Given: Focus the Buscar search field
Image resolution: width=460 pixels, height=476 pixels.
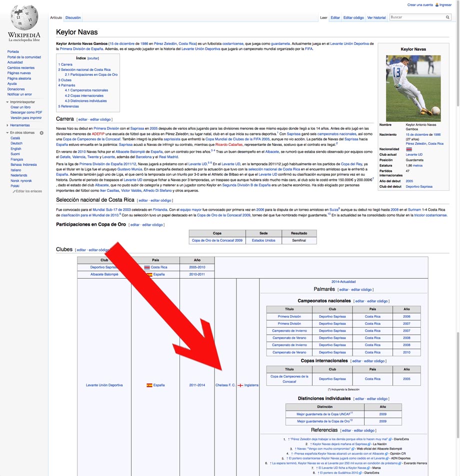Looking at the screenshot, I should coord(417,17).
